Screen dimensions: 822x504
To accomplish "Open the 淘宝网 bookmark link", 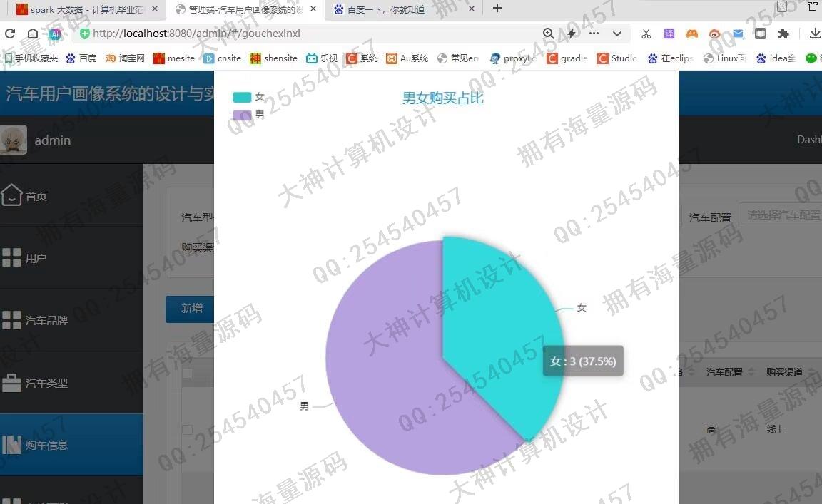I will click(x=126, y=58).
